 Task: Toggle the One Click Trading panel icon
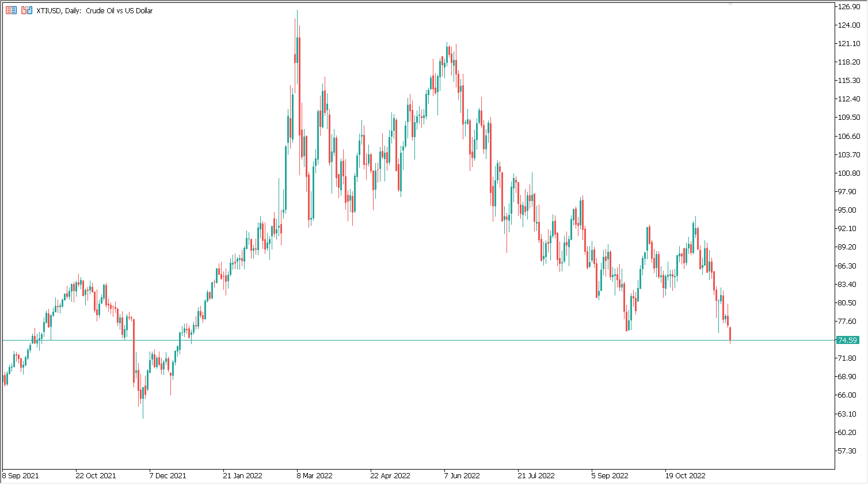point(26,10)
